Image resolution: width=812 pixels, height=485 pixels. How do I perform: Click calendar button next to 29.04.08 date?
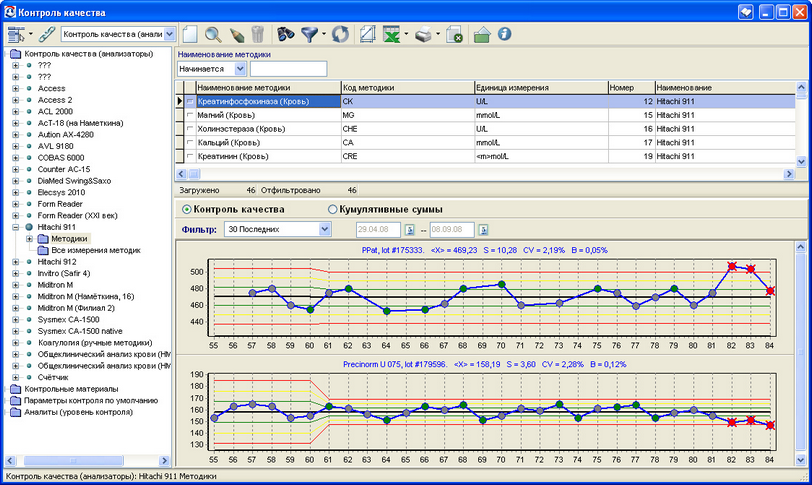click(x=409, y=229)
